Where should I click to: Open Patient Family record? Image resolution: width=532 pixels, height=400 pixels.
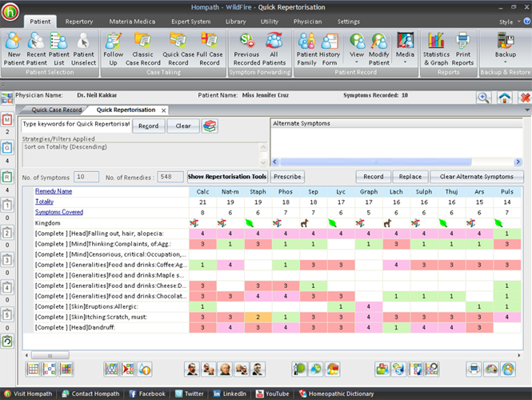pyautogui.click(x=306, y=49)
